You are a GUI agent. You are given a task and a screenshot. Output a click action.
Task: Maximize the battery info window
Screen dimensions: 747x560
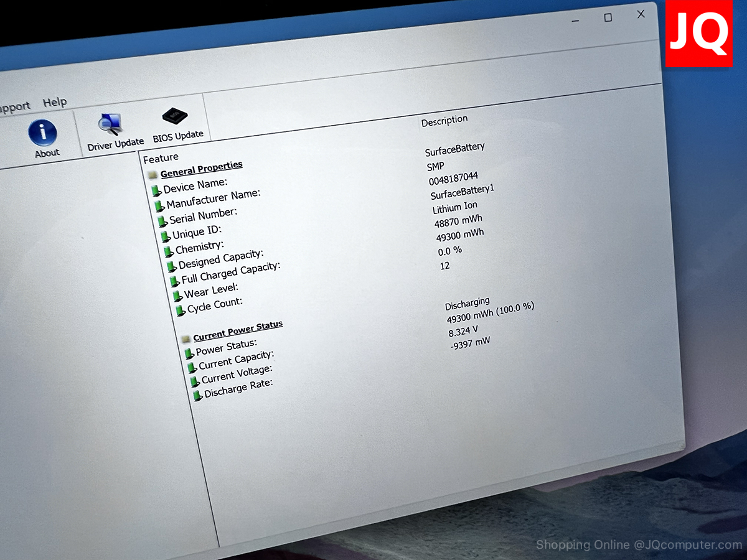(x=608, y=18)
